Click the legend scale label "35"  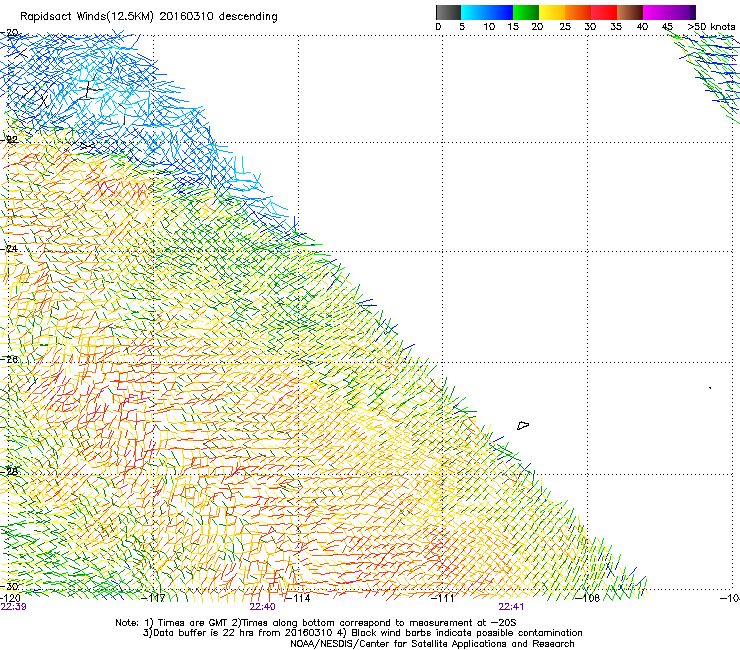pos(616,27)
